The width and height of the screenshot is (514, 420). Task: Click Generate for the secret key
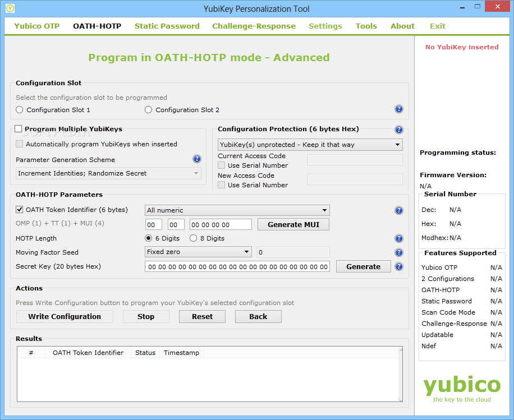(363, 267)
